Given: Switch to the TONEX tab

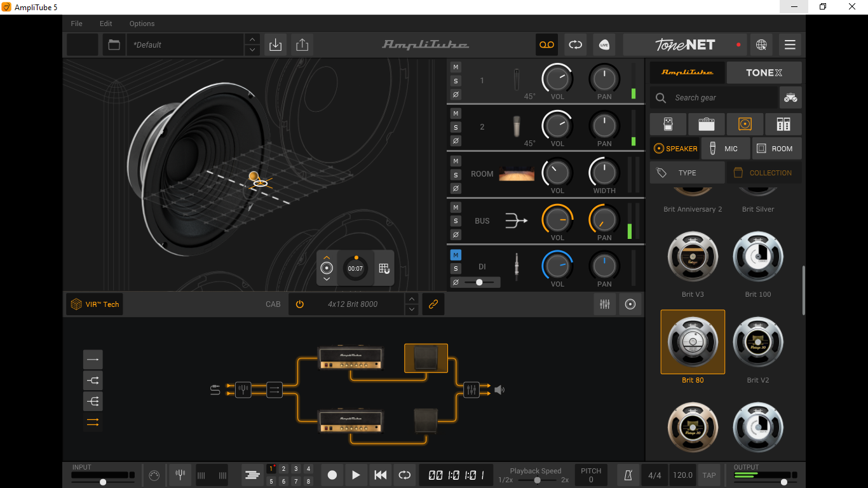Looking at the screenshot, I should pos(764,72).
